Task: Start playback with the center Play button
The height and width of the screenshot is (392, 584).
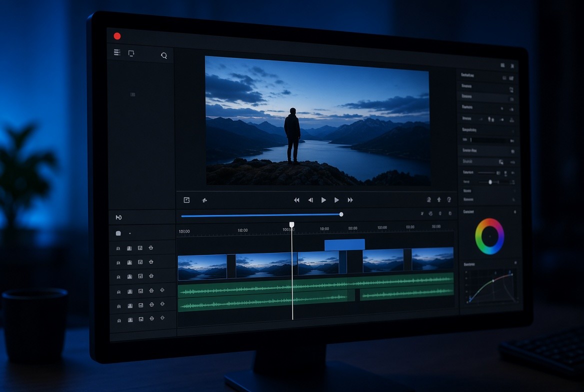Action: (x=323, y=200)
